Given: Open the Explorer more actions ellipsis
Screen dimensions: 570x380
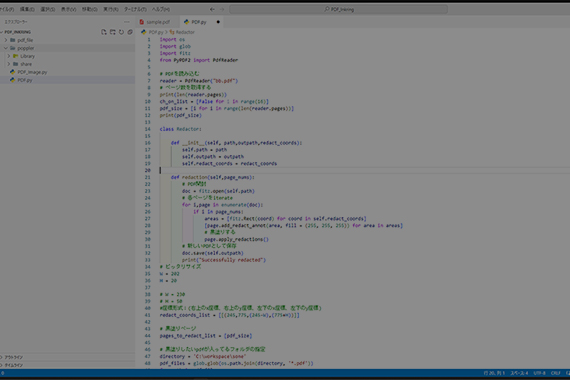Looking at the screenshot, I should click(x=127, y=22).
